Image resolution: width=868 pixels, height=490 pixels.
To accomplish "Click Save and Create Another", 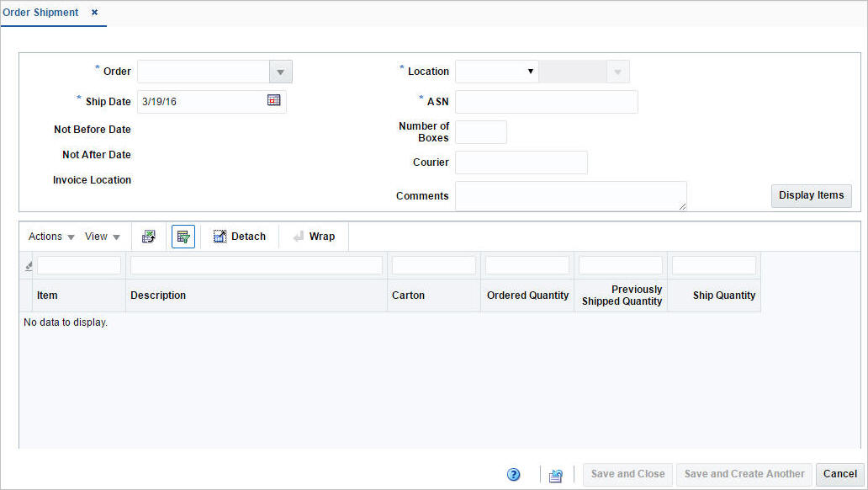I will (744, 474).
